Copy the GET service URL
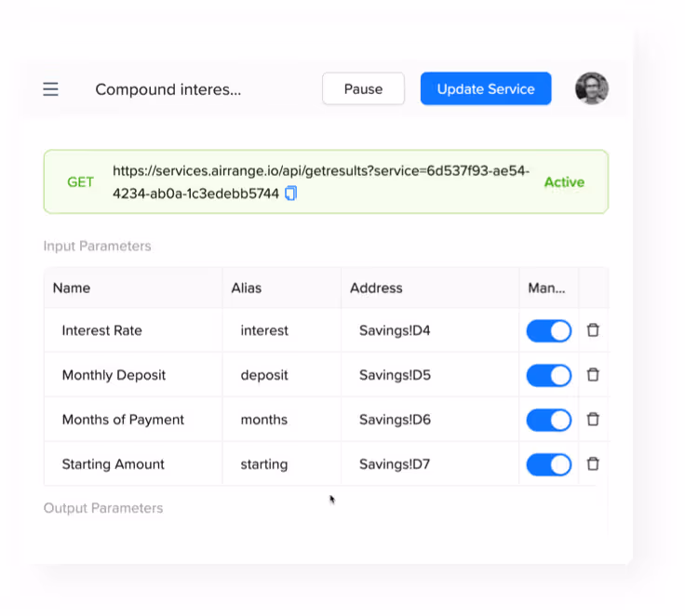The image size is (685, 616). [290, 194]
